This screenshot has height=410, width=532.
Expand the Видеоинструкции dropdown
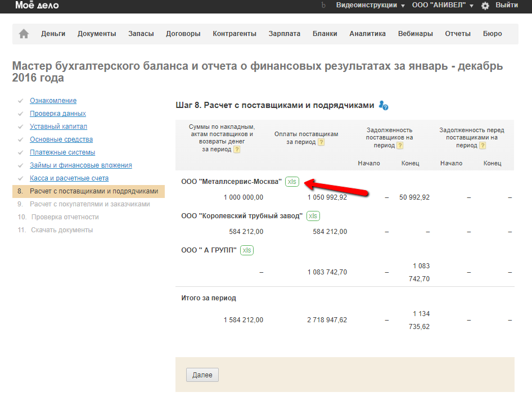coord(370,5)
